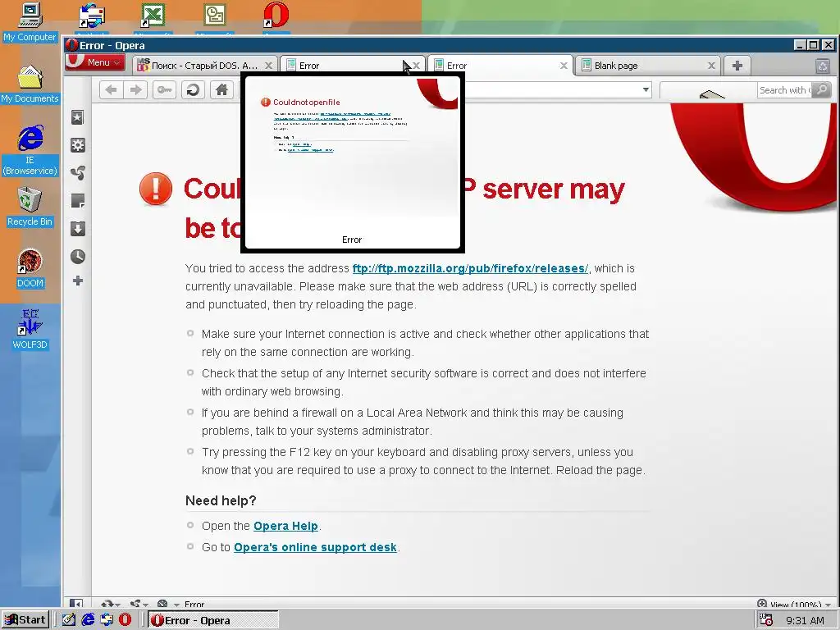Select the My Computer desktop icon
Image resolution: width=840 pixels, height=630 pixels.
[x=30, y=22]
